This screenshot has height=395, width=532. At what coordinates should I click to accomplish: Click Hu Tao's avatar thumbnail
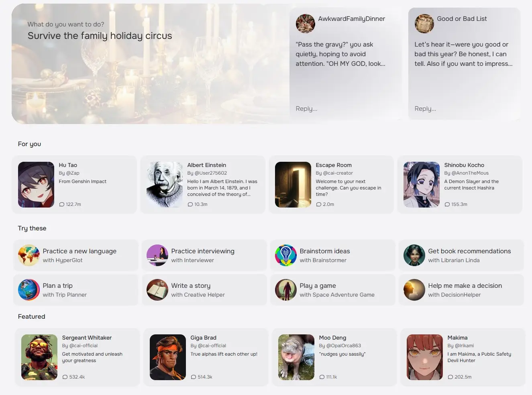[x=36, y=185]
